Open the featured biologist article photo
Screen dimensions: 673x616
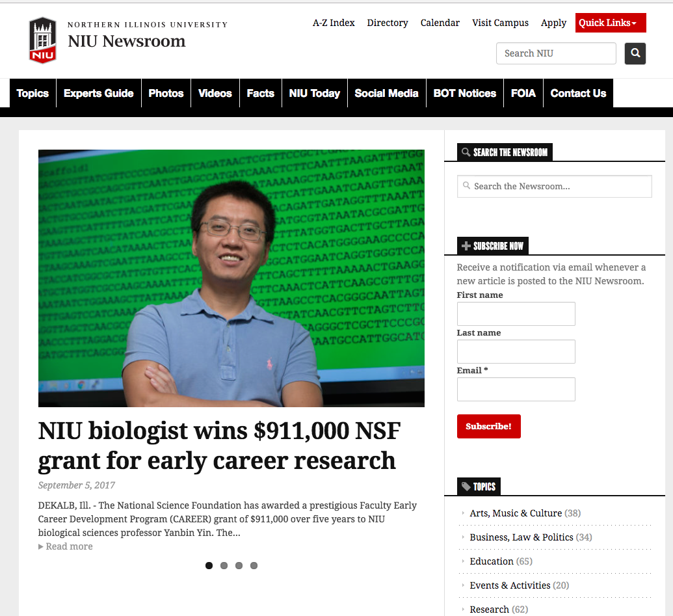coord(231,278)
